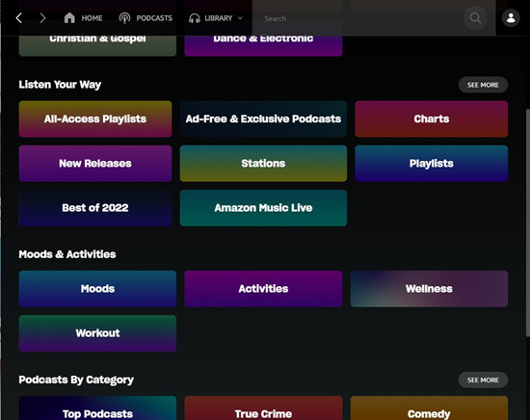
Task: Open the HOME menu label
Action: tap(92, 18)
